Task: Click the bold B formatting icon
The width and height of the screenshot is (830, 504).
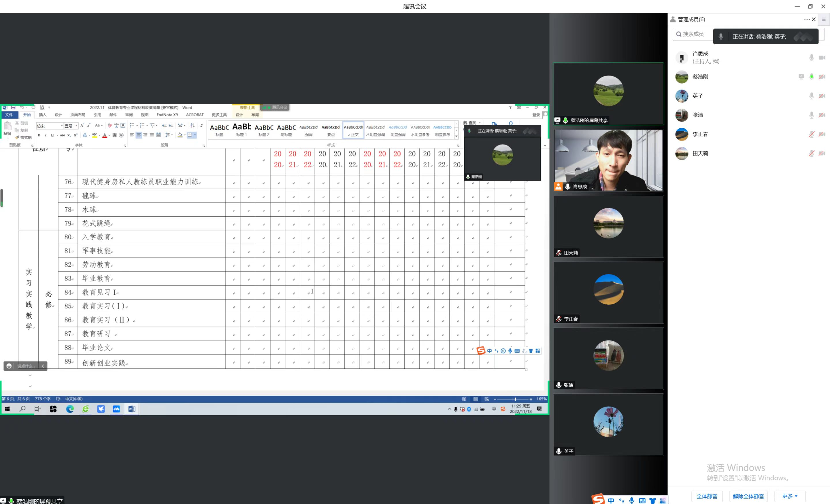Action: 39,135
